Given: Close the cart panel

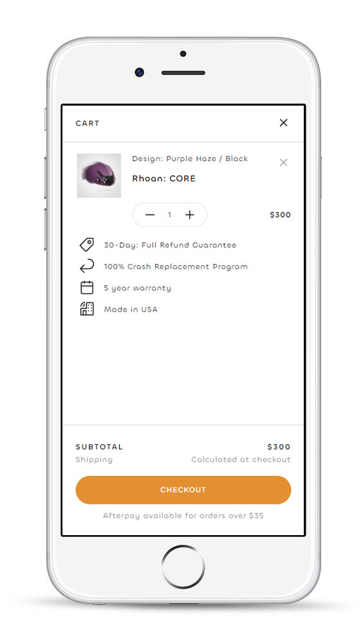Looking at the screenshot, I should [283, 123].
